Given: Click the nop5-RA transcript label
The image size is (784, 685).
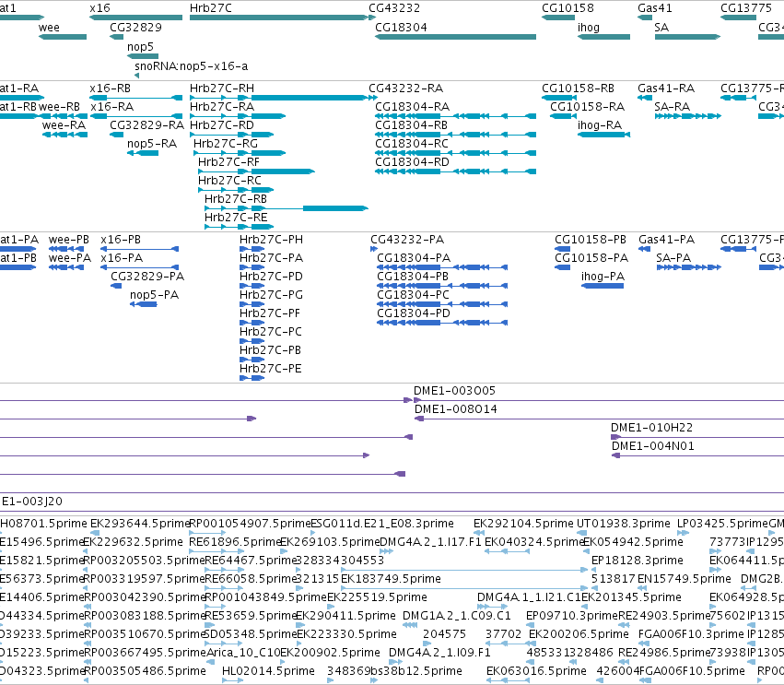Looking at the screenshot, I should tap(152, 144).
